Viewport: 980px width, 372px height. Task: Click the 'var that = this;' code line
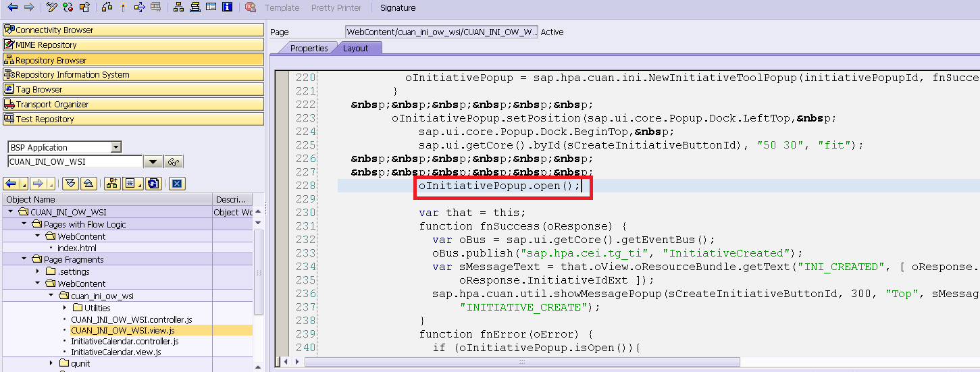click(471, 213)
